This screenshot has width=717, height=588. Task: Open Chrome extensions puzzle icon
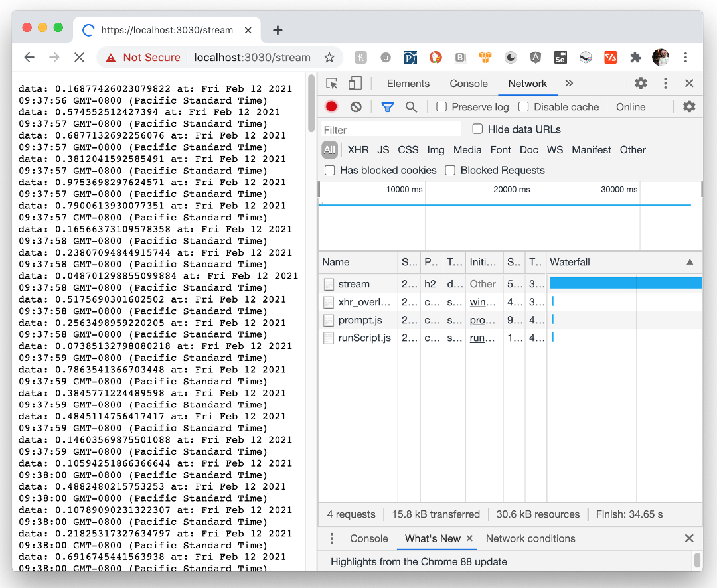pyautogui.click(x=635, y=58)
